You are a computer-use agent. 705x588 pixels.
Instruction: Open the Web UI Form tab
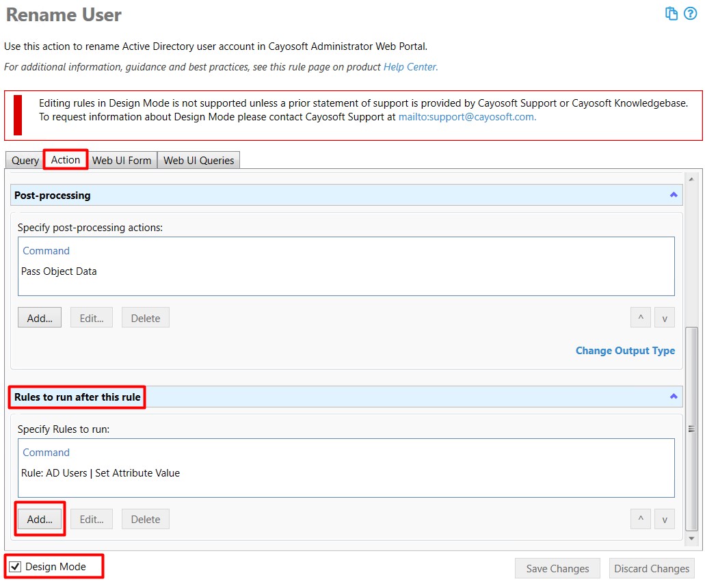[122, 161]
